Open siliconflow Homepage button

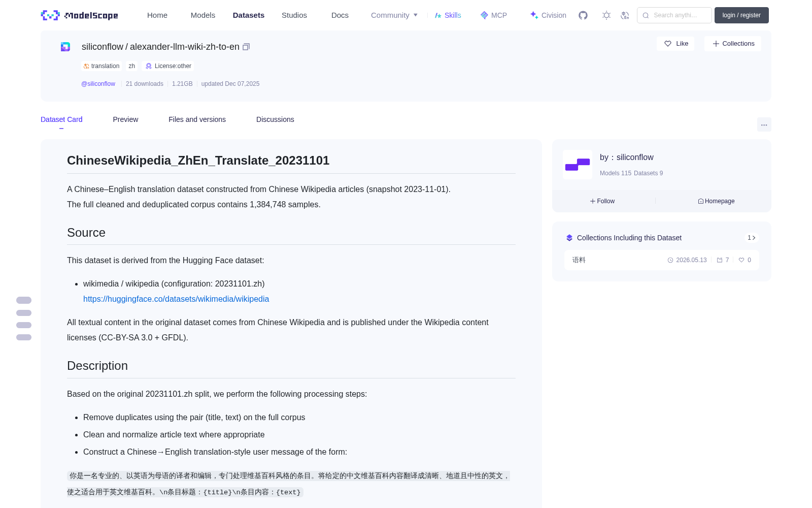pyautogui.click(x=716, y=201)
